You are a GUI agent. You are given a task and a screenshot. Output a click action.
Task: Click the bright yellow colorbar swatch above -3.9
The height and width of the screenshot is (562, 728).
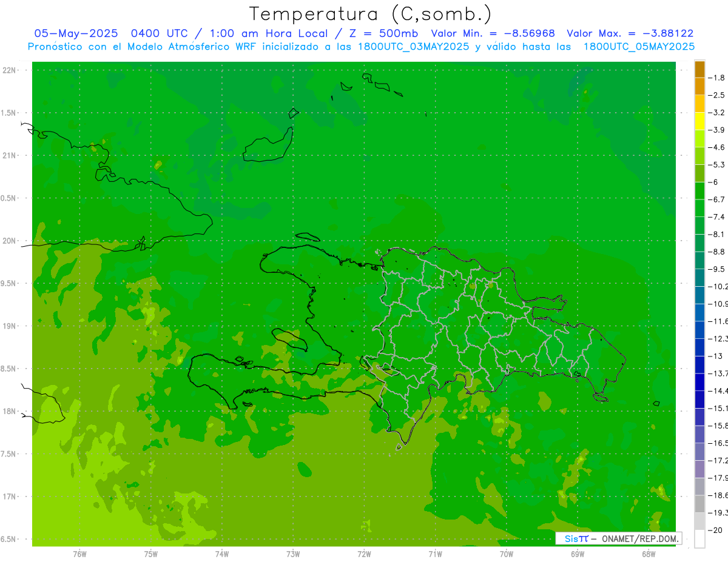coord(699,121)
